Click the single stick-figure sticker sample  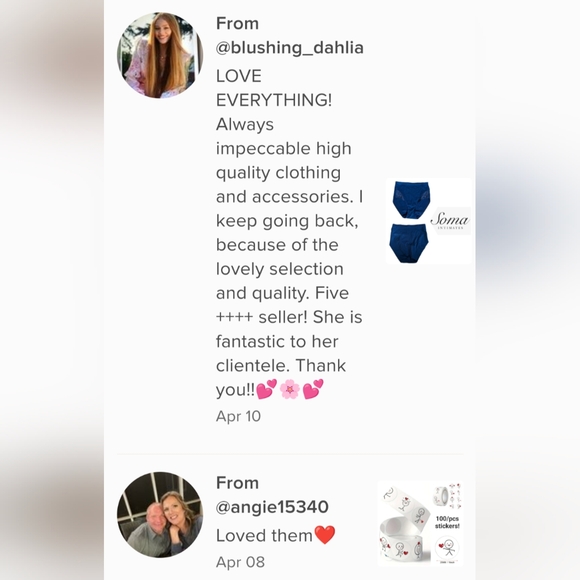tap(449, 548)
